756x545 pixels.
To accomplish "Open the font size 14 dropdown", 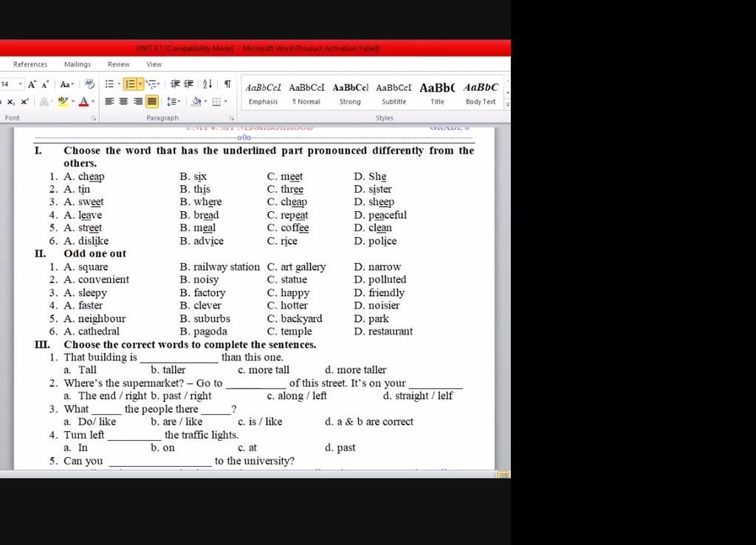I will click(x=20, y=84).
